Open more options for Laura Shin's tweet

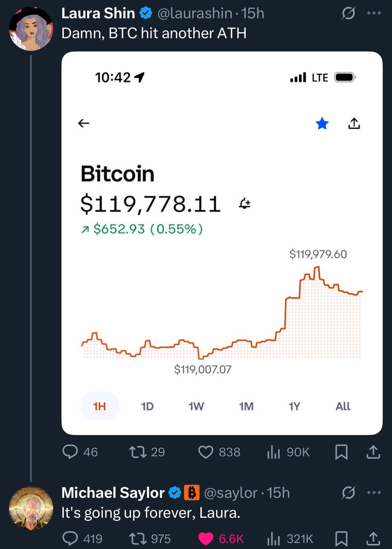pyautogui.click(x=374, y=13)
